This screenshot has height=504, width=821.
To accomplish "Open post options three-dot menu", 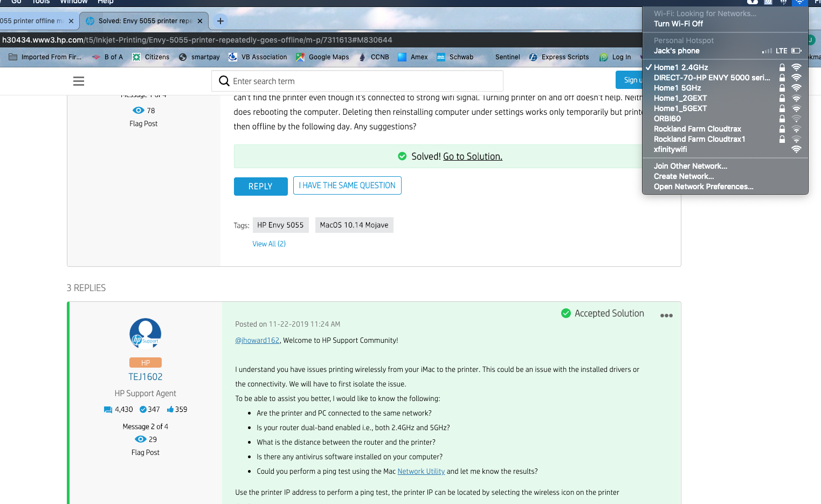I will pyautogui.click(x=666, y=315).
